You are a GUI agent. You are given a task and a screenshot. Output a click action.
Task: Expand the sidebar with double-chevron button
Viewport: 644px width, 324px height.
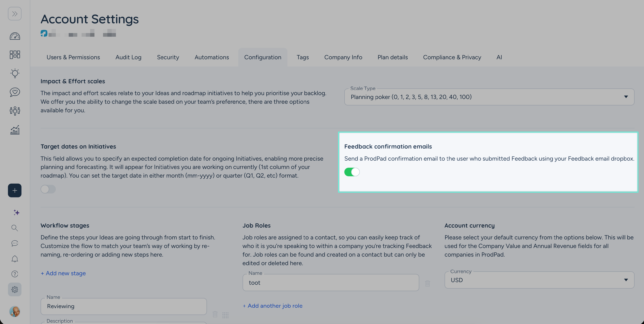(15, 14)
